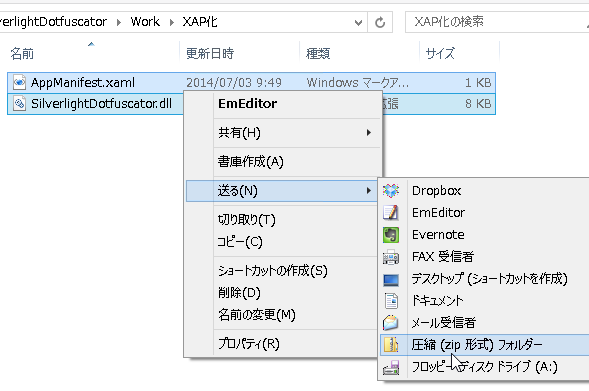This screenshot has height=391, width=589.
Task: Click the zip compressed folder icon
Action: click(x=391, y=345)
